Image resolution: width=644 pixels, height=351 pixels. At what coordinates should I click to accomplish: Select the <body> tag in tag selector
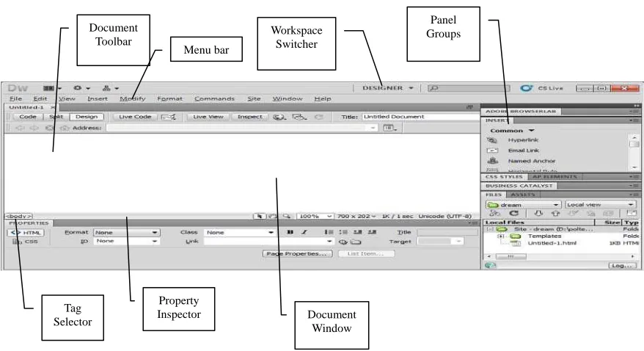tap(18, 216)
